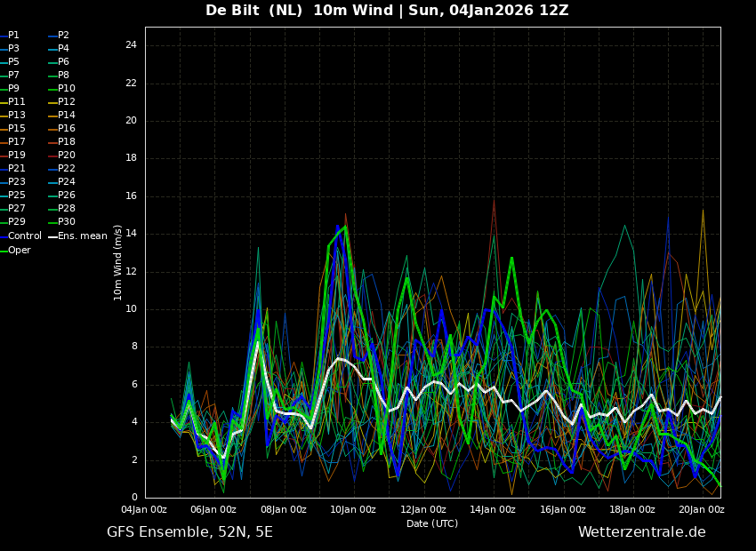
Task: Click the 12Jan 00z date label
Action: tap(422, 510)
